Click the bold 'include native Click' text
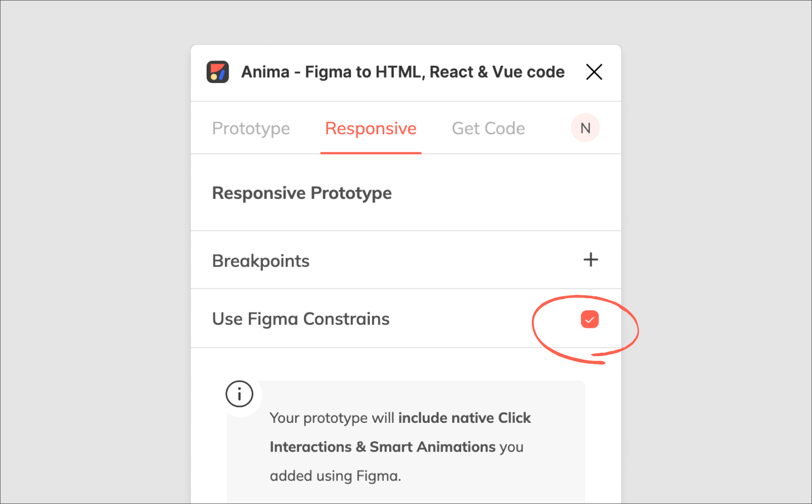The height and width of the screenshot is (504, 812). 464,418
